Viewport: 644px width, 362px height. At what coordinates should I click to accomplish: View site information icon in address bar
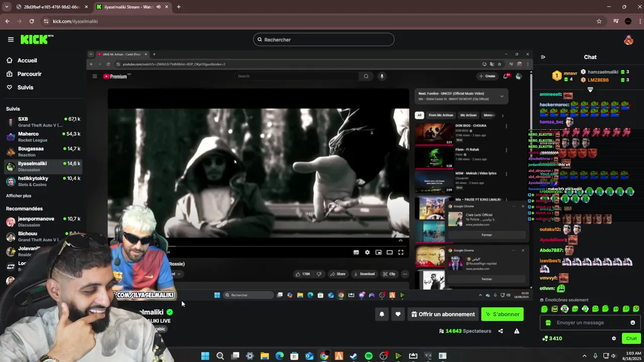[46, 21]
